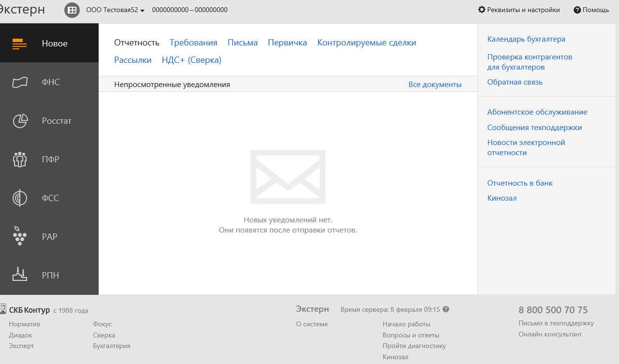The image size is (619, 364).
Task: Click the Диадок footer link
Action: coord(20,335)
